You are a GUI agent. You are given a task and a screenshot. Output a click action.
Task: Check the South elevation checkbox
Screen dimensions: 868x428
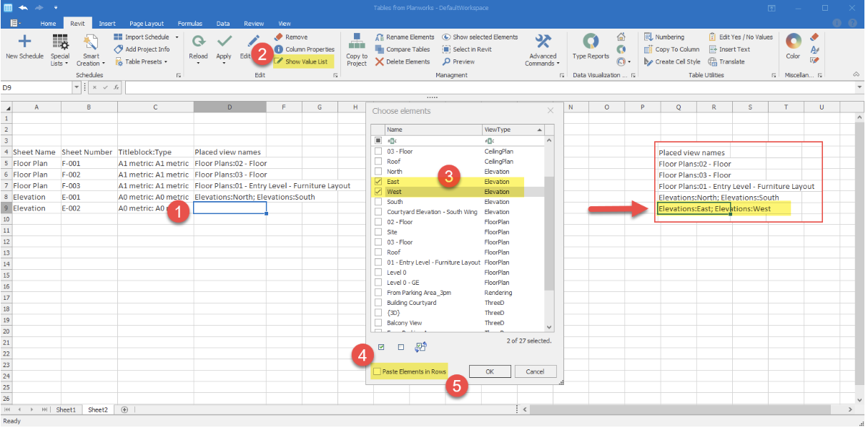(x=379, y=202)
